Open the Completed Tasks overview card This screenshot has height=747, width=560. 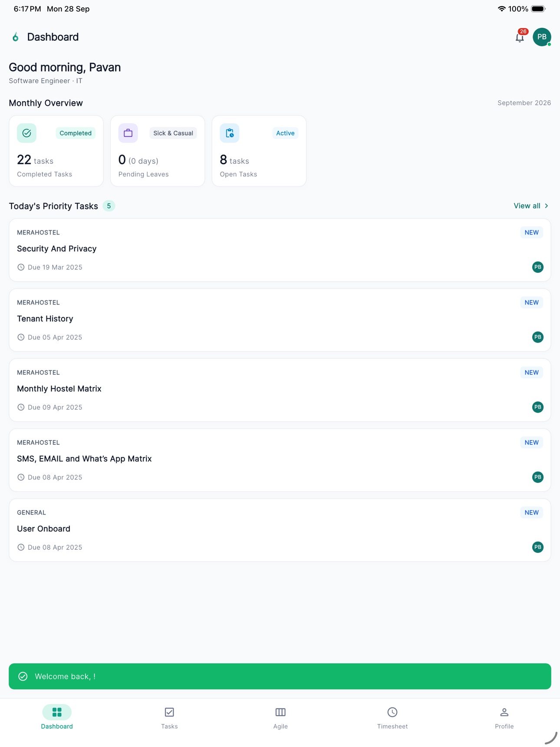click(x=56, y=151)
